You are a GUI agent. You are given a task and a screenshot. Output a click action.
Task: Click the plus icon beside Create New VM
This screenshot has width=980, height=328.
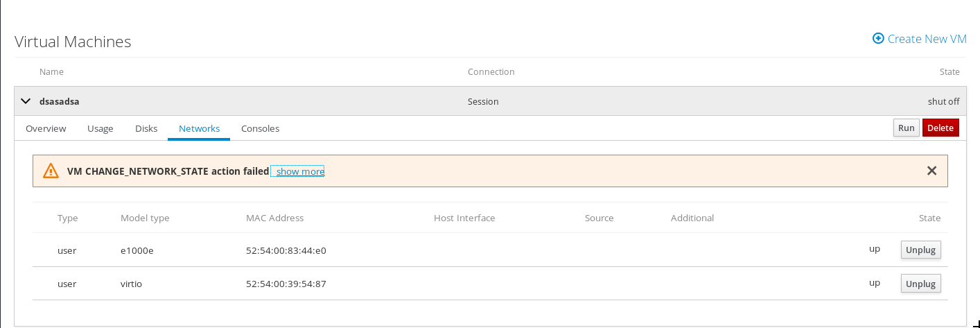click(878, 39)
